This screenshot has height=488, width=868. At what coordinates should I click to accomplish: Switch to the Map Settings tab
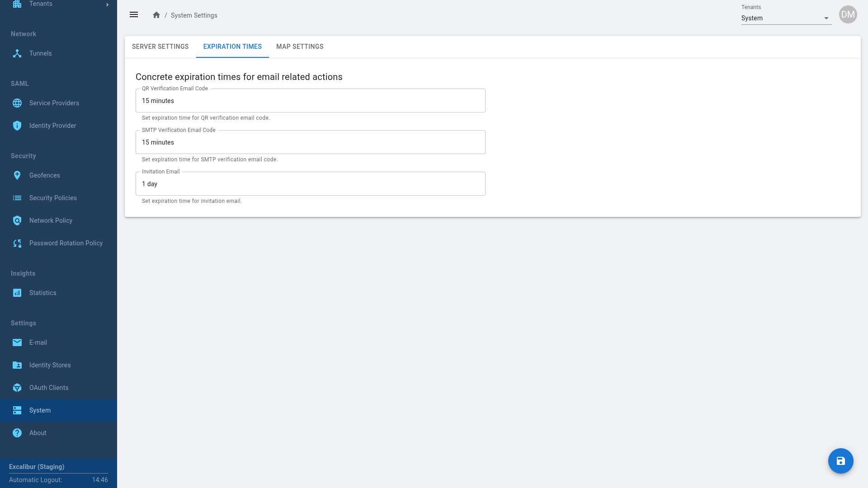click(300, 47)
